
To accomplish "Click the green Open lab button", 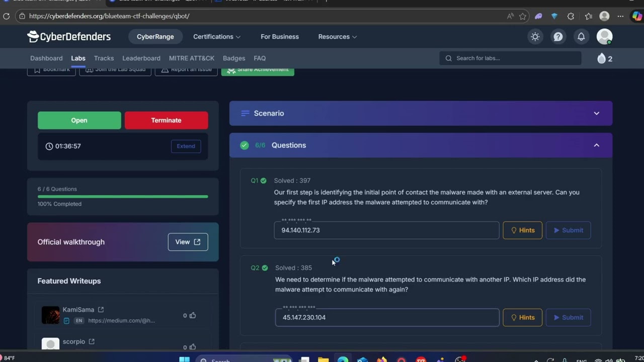I will (79, 120).
